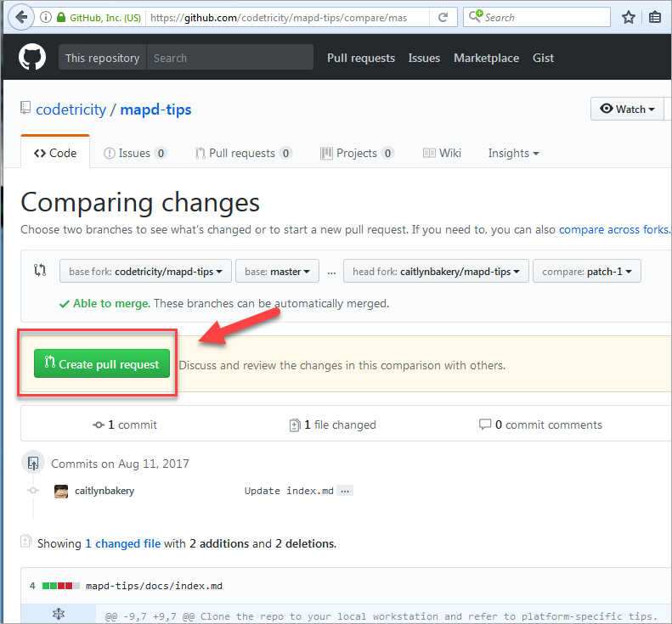The height and width of the screenshot is (624, 672).
Task: Click the browser back arrow button
Action: point(21,18)
